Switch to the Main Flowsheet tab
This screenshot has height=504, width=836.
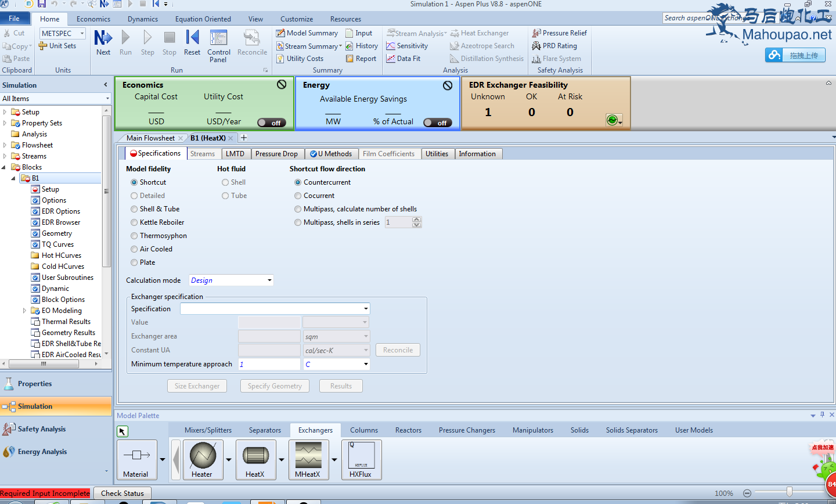click(x=150, y=138)
